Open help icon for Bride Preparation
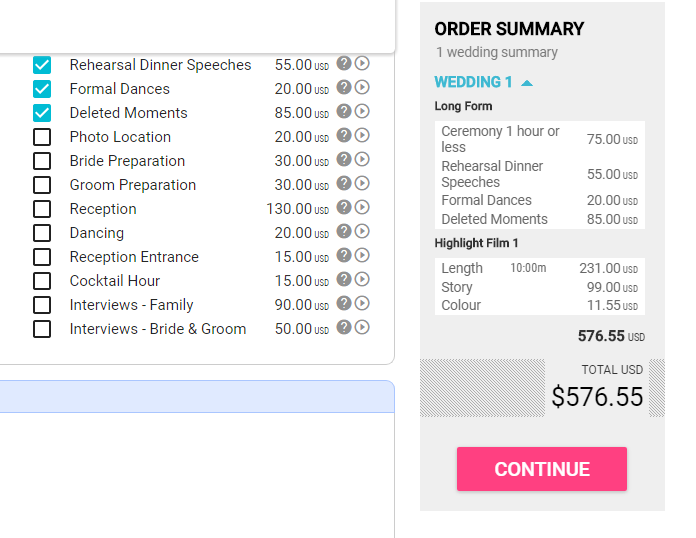The image size is (696, 538). (344, 159)
